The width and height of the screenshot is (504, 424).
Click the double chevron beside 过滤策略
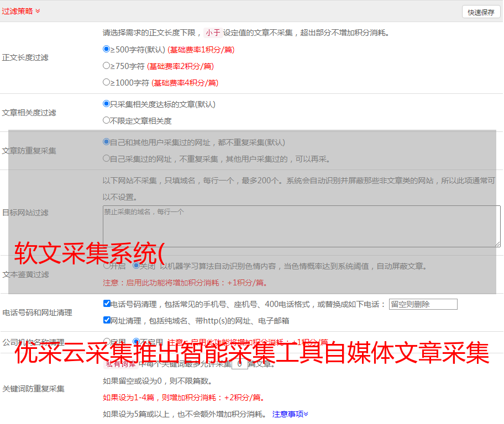coord(38,11)
